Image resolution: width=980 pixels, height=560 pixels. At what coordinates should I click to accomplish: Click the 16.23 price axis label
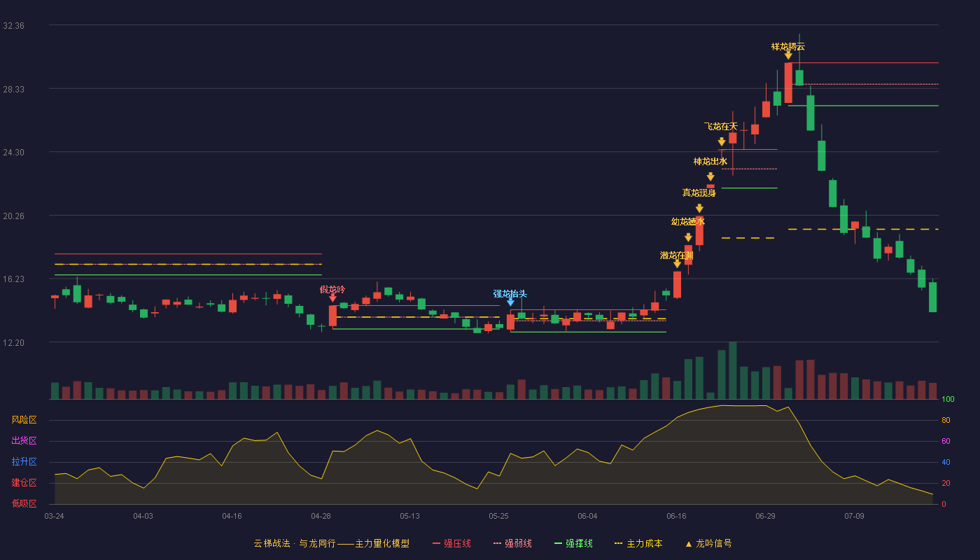(13, 279)
